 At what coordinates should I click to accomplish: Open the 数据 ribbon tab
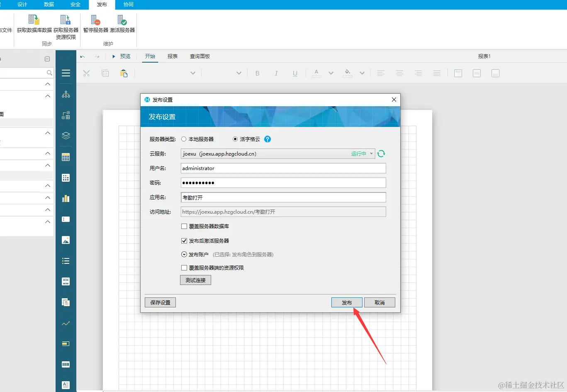[x=49, y=5]
